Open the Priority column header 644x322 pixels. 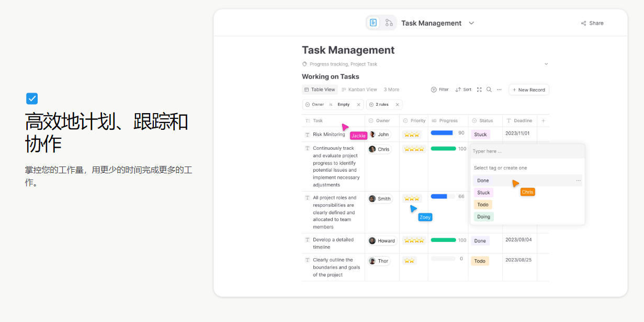click(x=414, y=120)
